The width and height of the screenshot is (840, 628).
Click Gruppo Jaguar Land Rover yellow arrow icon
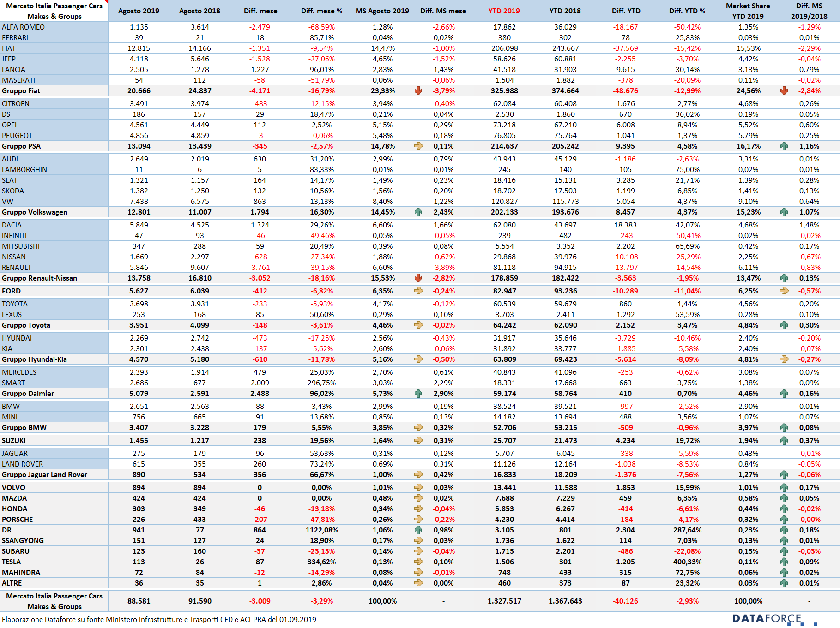pyautogui.click(x=418, y=475)
